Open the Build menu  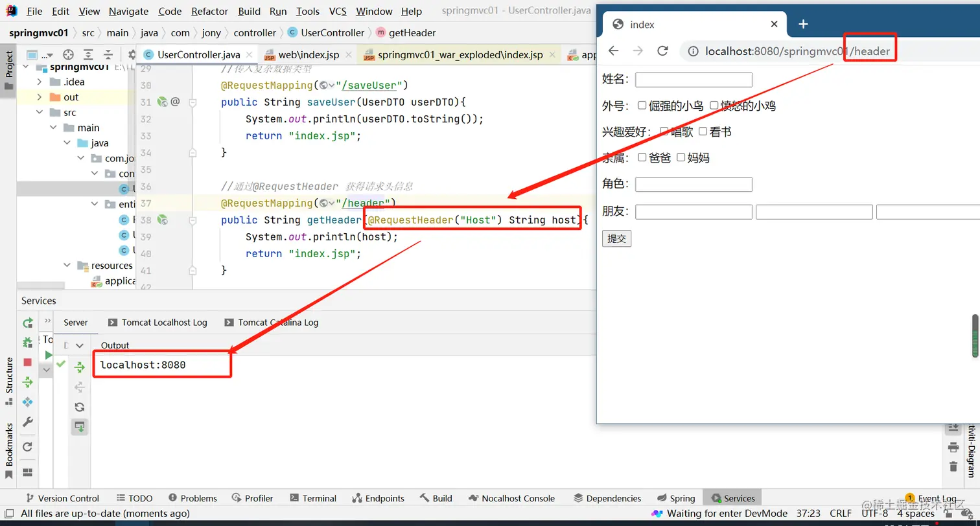(x=250, y=11)
